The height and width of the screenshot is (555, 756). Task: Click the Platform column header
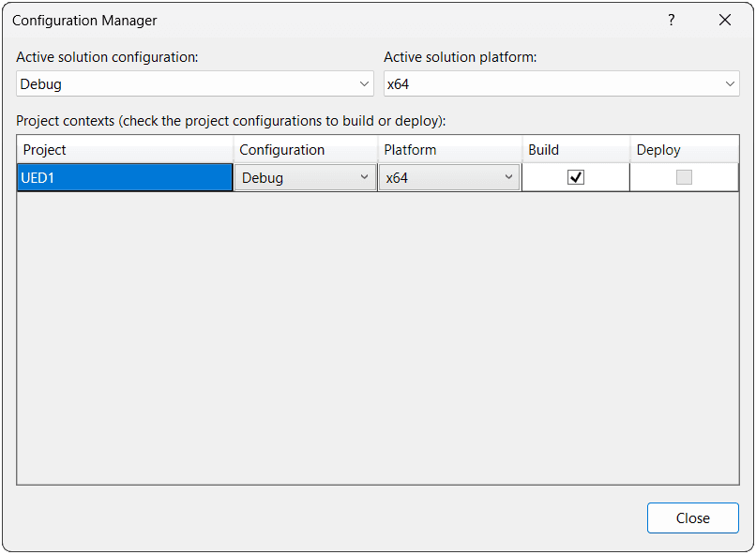click(x=450, y=149)
